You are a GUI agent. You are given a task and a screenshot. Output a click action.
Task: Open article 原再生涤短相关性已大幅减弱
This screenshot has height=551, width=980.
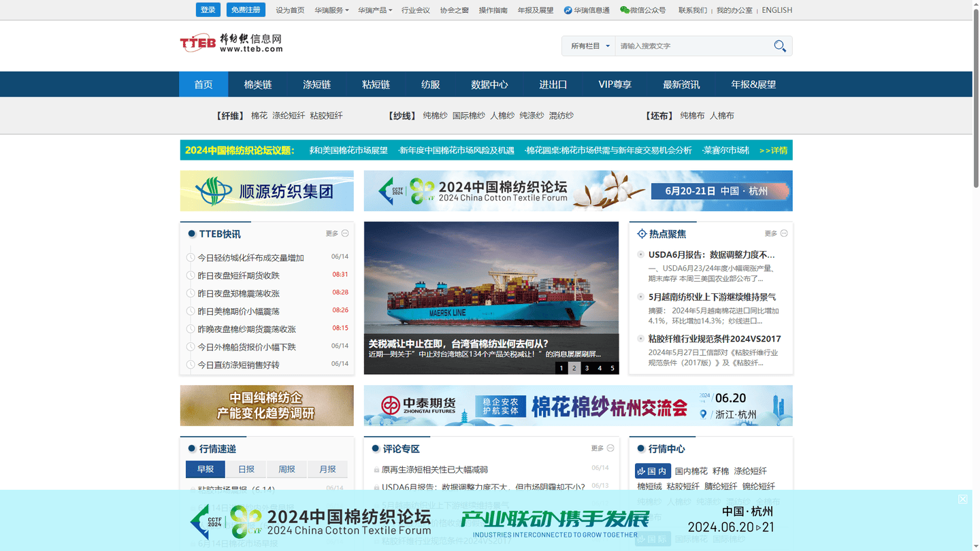(434, 469)
